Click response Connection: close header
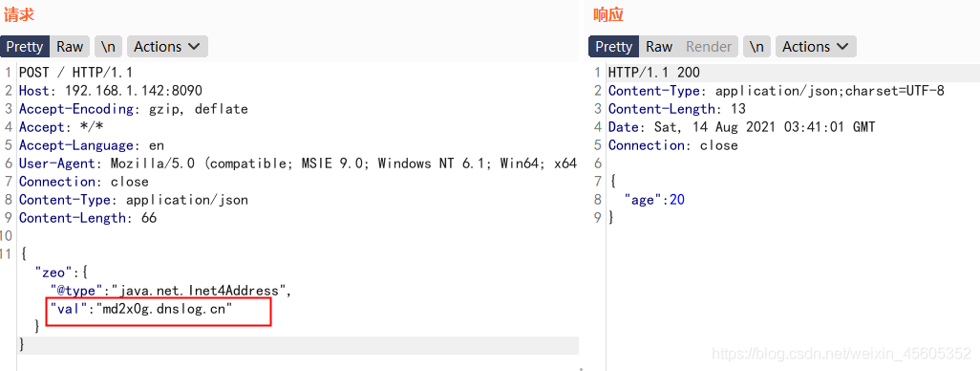The width and height of the screenshot is (980, 371). point(673,145)
